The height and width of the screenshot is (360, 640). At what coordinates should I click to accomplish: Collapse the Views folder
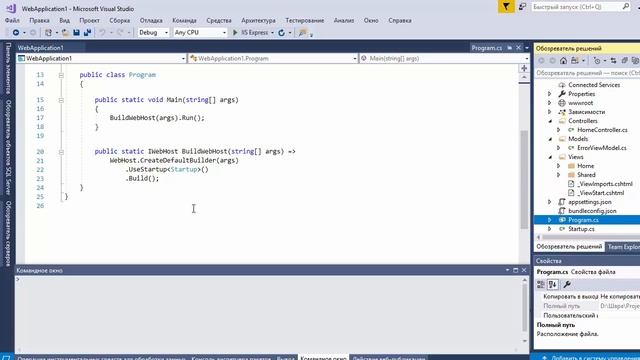point(550,157)
